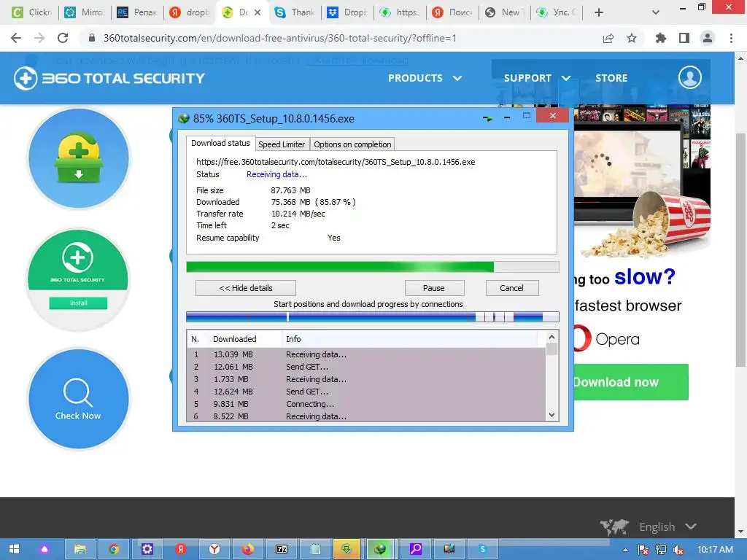This screenshot has width=747, height=560.
Task: Open the share page icon in address bar
Action: click(x=608, y=38)
